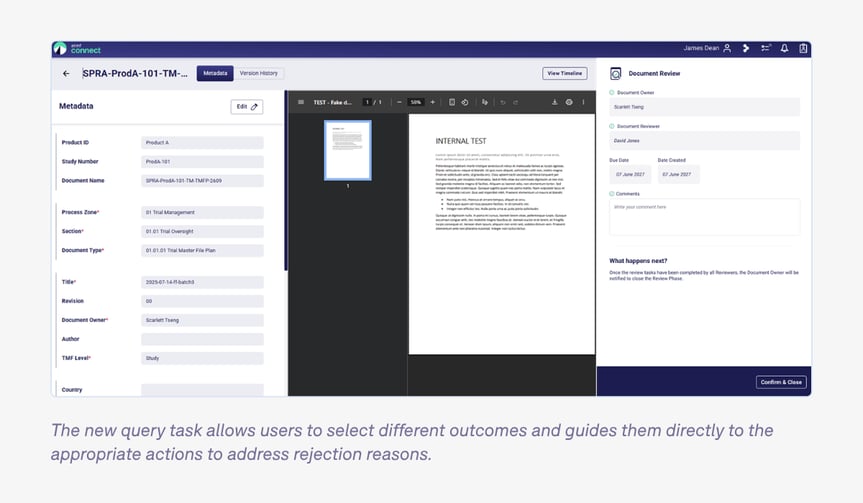
Task: Open the Connect logo home link
Action: pyautogui.click(x=78, y=49)
